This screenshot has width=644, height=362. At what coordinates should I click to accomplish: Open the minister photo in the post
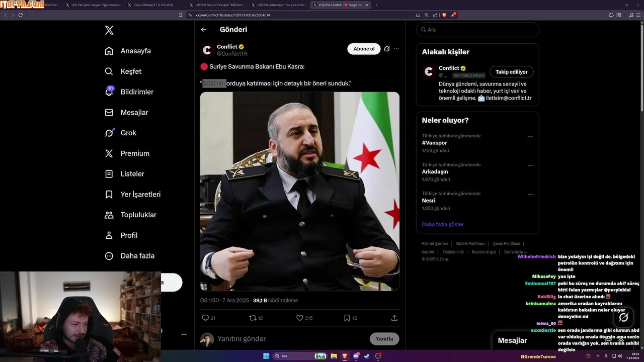[300, 191]
